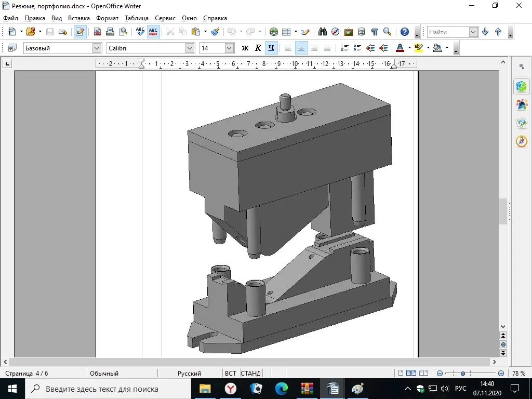Image resolution: width=532 pixels, height=399 pixels.
Task: Open the Формат menu
Action: click(107, 18)
